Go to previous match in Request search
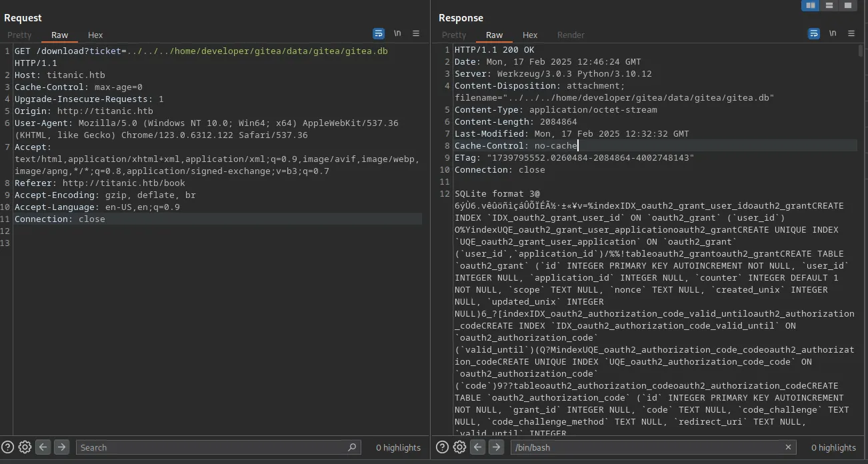The image size is (868, 464). point(43,447)
